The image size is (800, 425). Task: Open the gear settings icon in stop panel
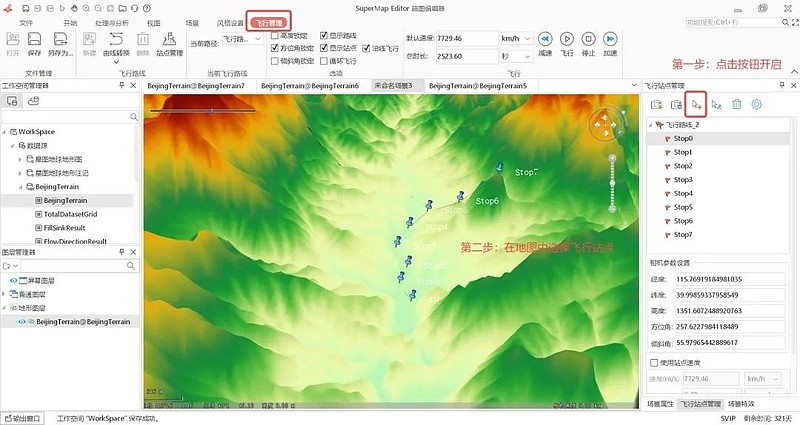(757, 104)
